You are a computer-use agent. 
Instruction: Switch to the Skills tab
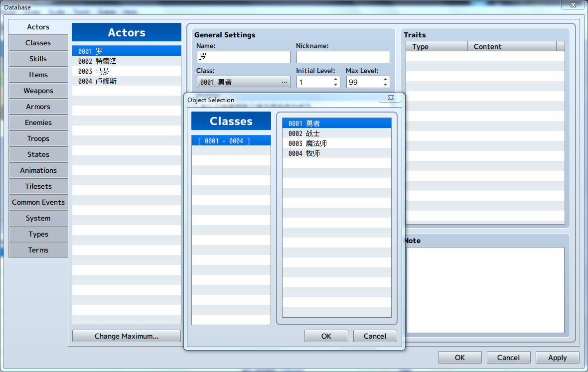[38, 59]
